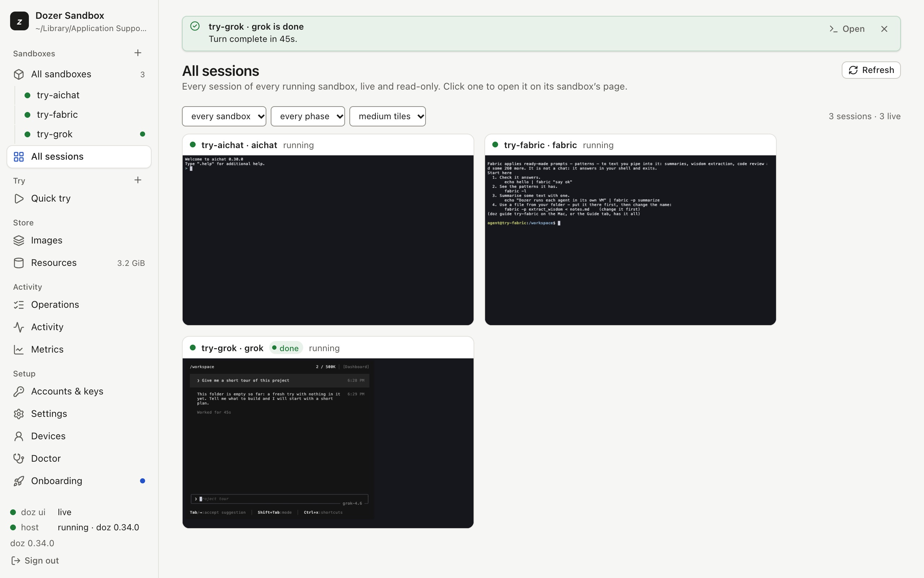
Task: Click the Activity pulse icon
Action: [x=19, y=327]
